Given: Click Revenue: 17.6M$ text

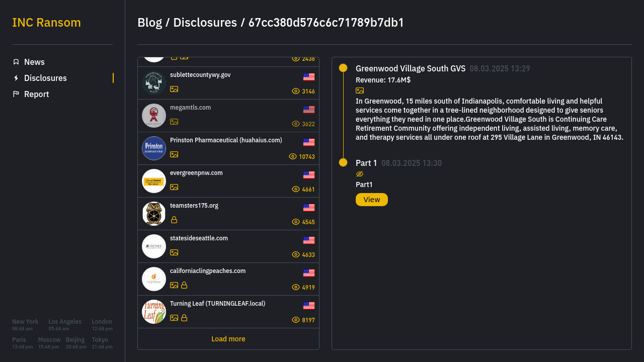Looking at the screenshot, I should [383, 80].
